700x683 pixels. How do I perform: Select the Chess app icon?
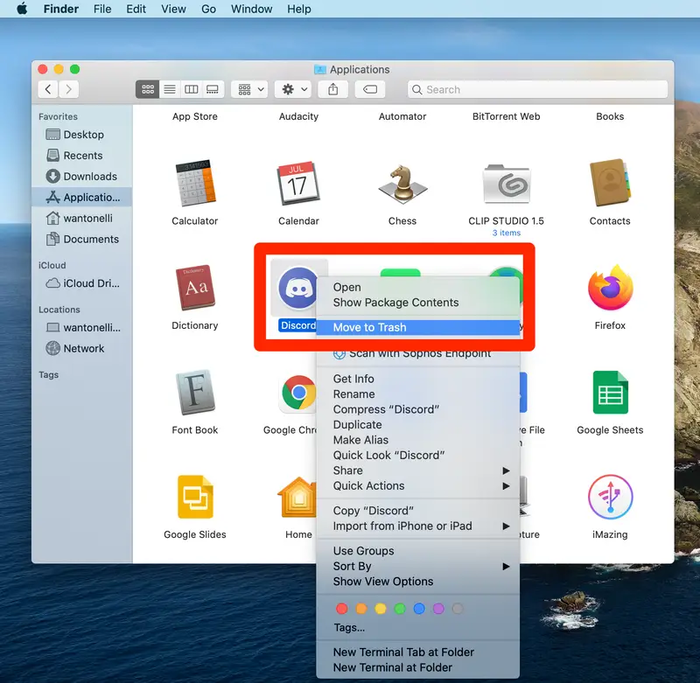point(402,183)
